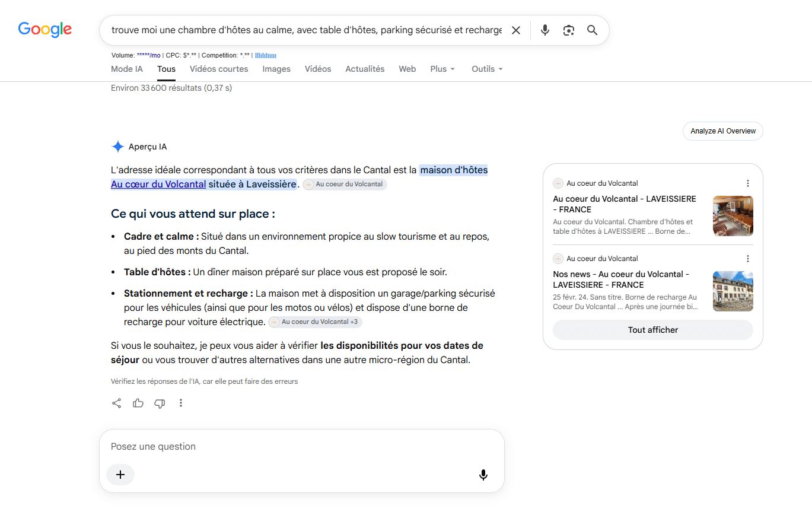Open the Actualités tab
This screenshot has height=509, width=812.
click(x=365, y=69)
